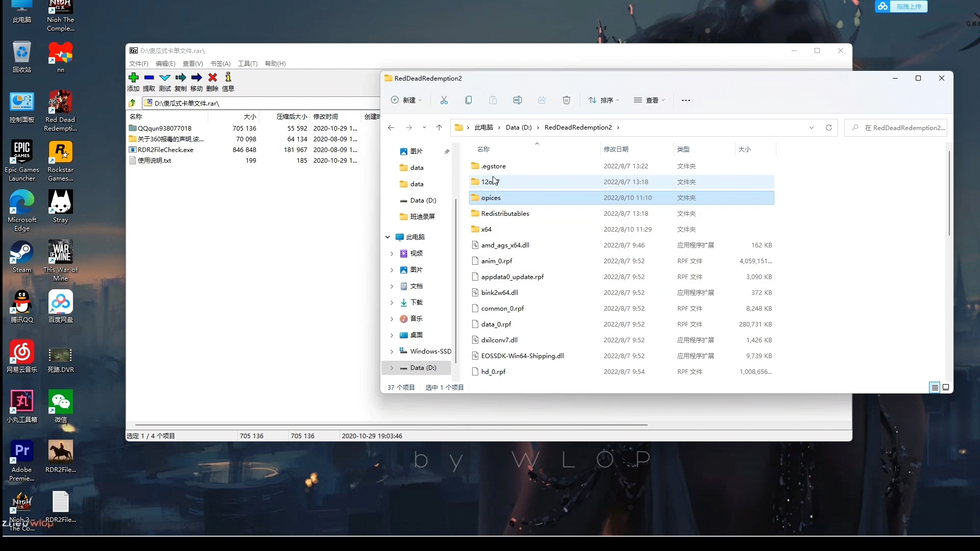Select the Recycle Bin (回收站) desktop icon
This screenshot has height=551, width=980.
point(22,57)
